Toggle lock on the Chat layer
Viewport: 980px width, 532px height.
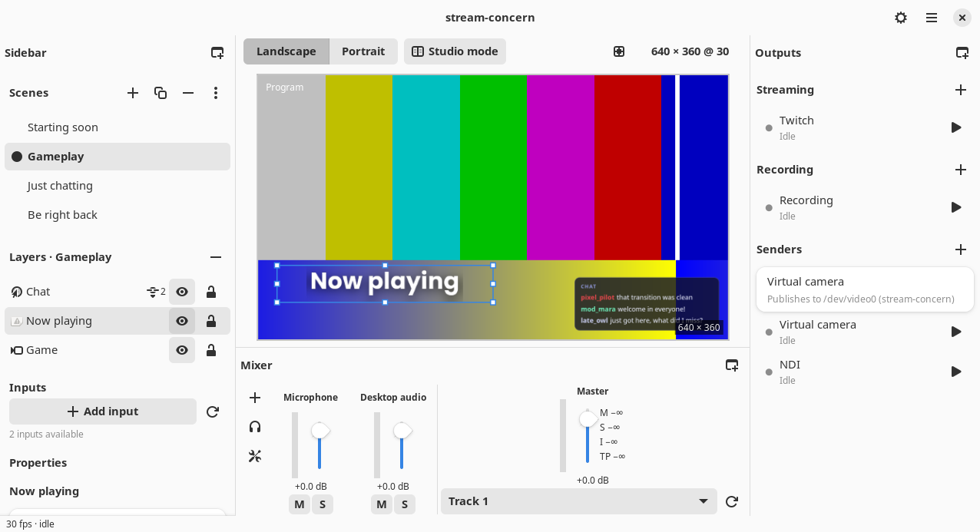211,292
